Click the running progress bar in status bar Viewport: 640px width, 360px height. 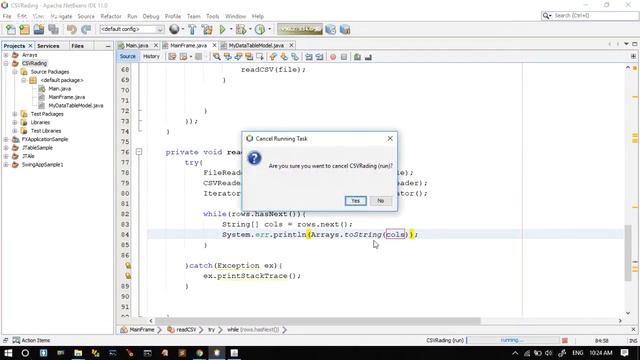pos(513,340)
